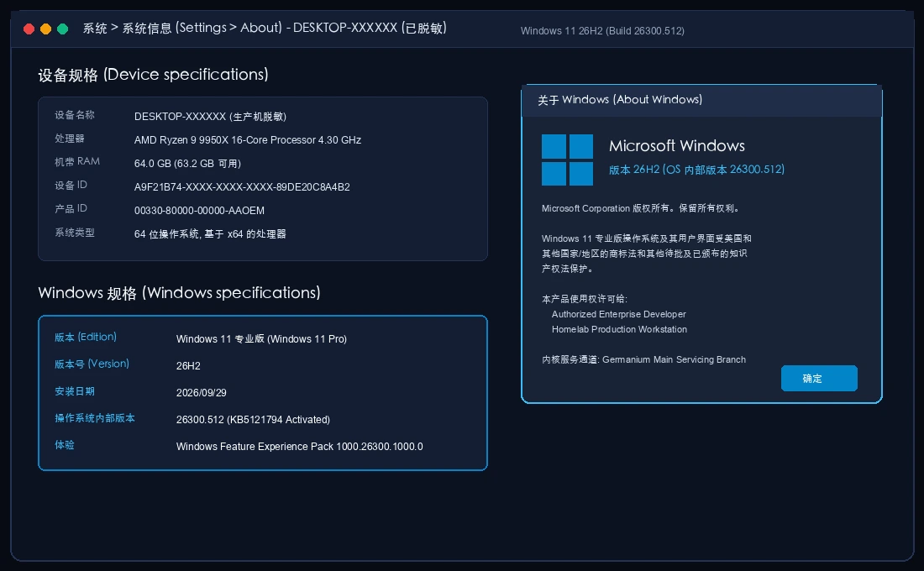
Task: Select build 26300.512 (KB5121794 Activated)
Action: (253, 420)
